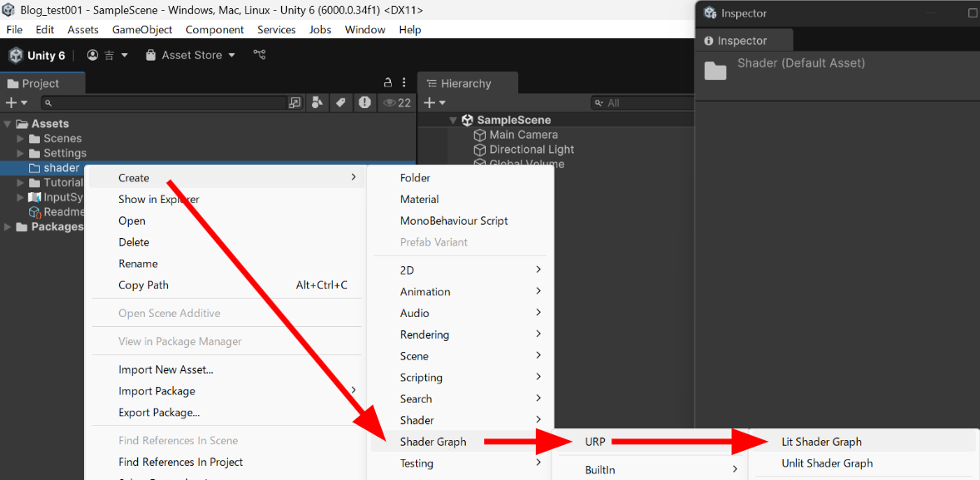980x480 pixels.
Task: Open the Services menu
Action: click(276, 29)
